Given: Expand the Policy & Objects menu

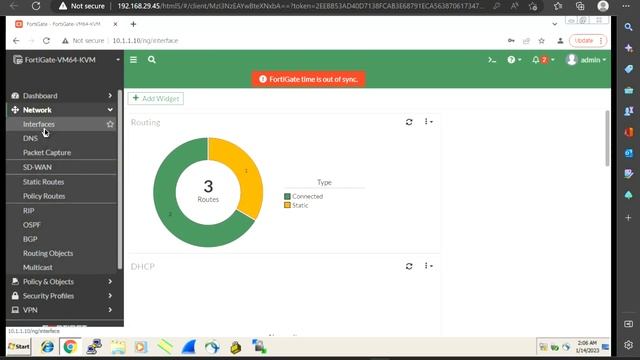Looking at the screenshot, I should click(x=62, y=282).
